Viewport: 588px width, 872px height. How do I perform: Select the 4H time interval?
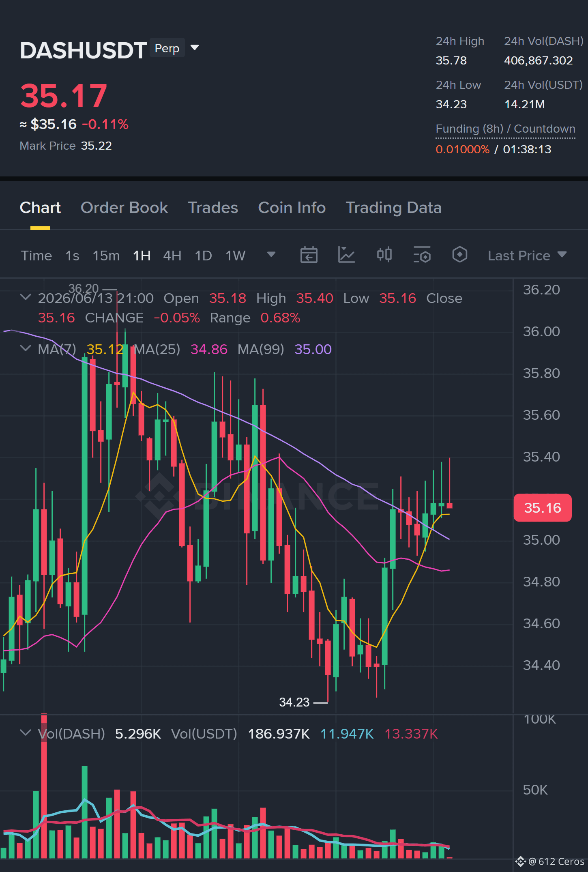(172, 256)
